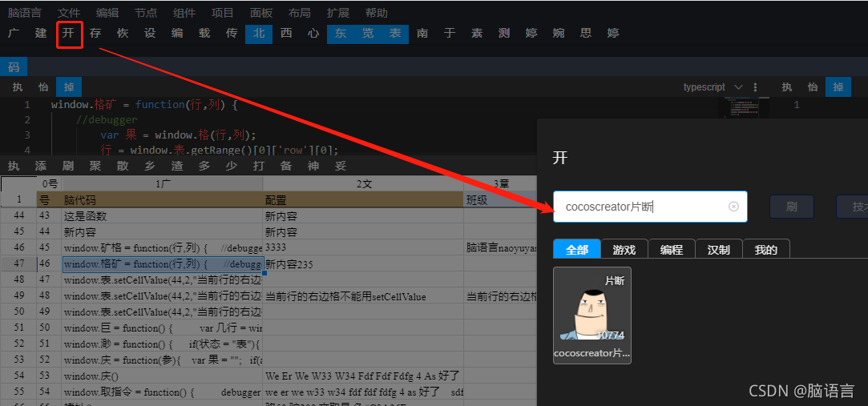Click the 班级 header cell
This screenshot has width=868, height=406.
click(x=500, y=199)
